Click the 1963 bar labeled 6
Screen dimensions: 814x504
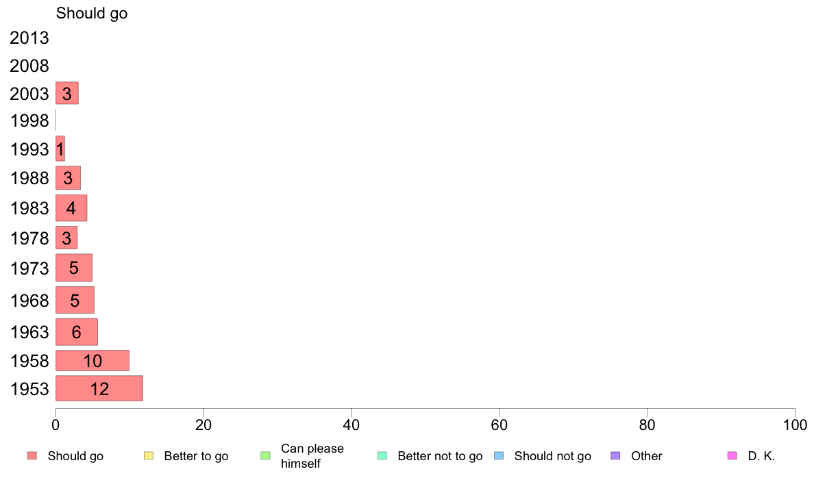76,332
